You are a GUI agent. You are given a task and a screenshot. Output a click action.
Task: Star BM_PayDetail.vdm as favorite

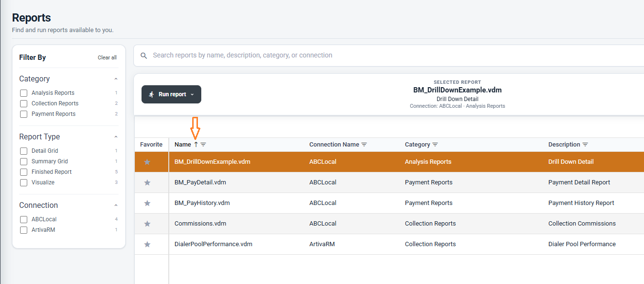(x=147, y=182)
